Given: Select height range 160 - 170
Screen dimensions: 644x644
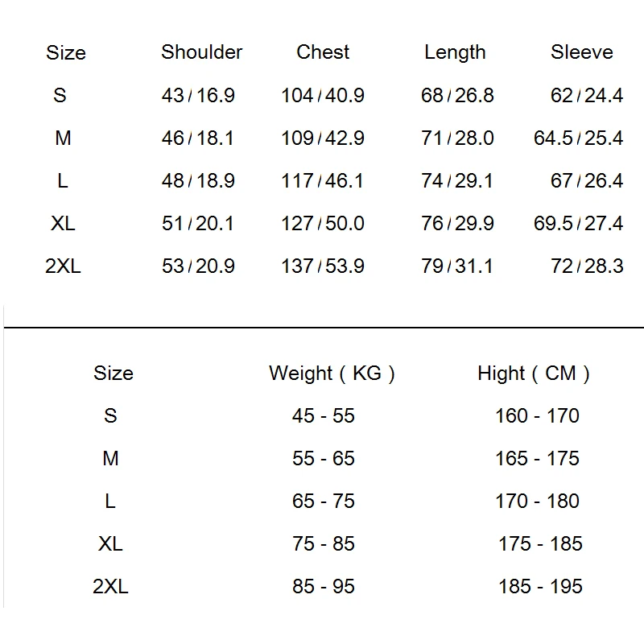Looking at the screenshot, I should [537, 416].
